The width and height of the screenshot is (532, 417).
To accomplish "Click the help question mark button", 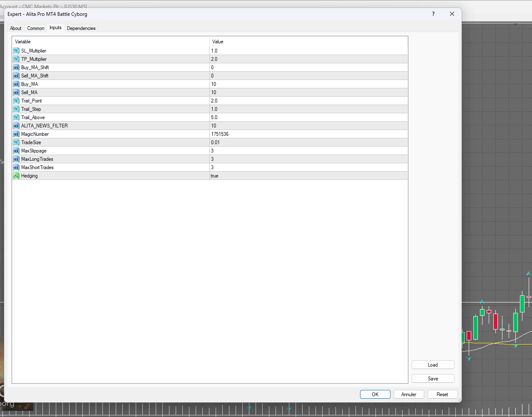I will point(433,14).
